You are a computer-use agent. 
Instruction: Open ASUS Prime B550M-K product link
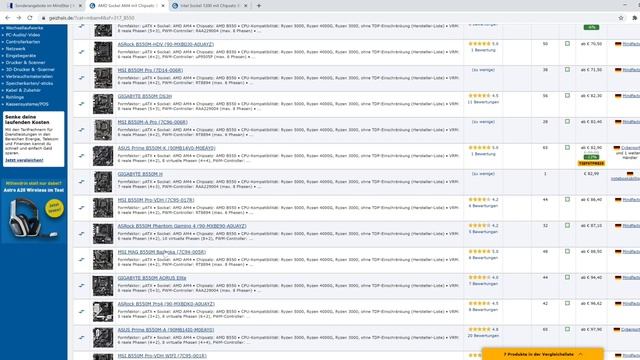point(167,148)
